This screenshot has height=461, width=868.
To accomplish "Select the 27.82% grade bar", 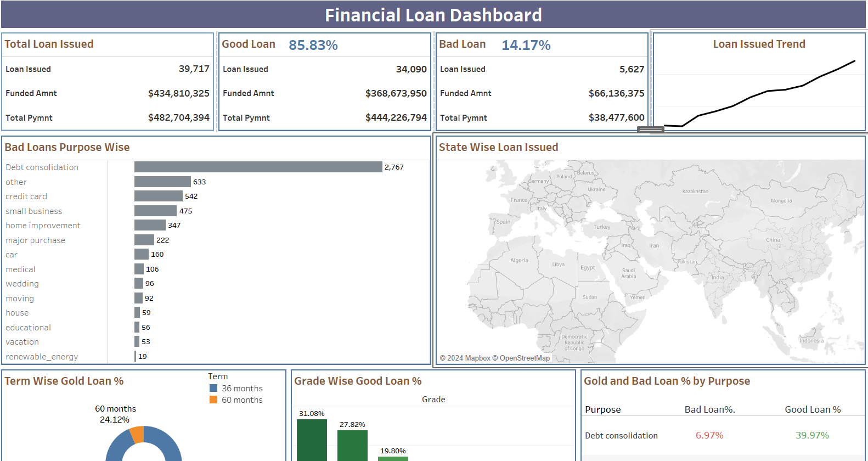I will point(352,445).
